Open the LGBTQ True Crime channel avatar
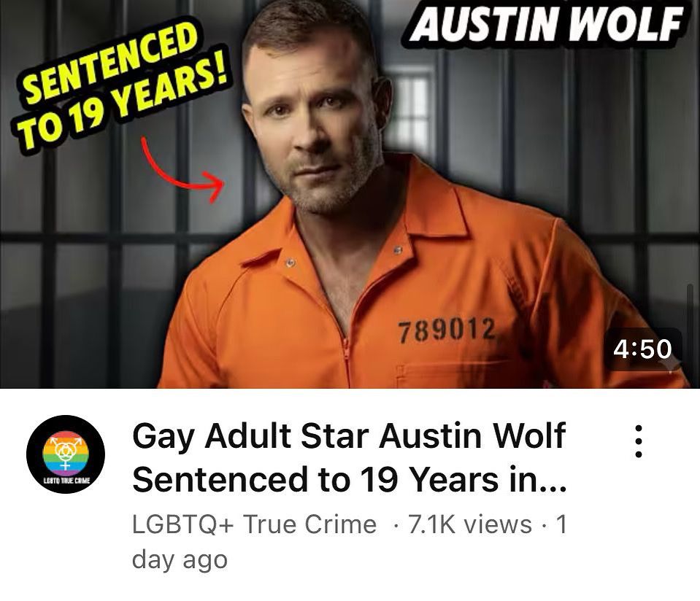Image resolution: width=700 pixels, height=601 pixels. point(66,454)
